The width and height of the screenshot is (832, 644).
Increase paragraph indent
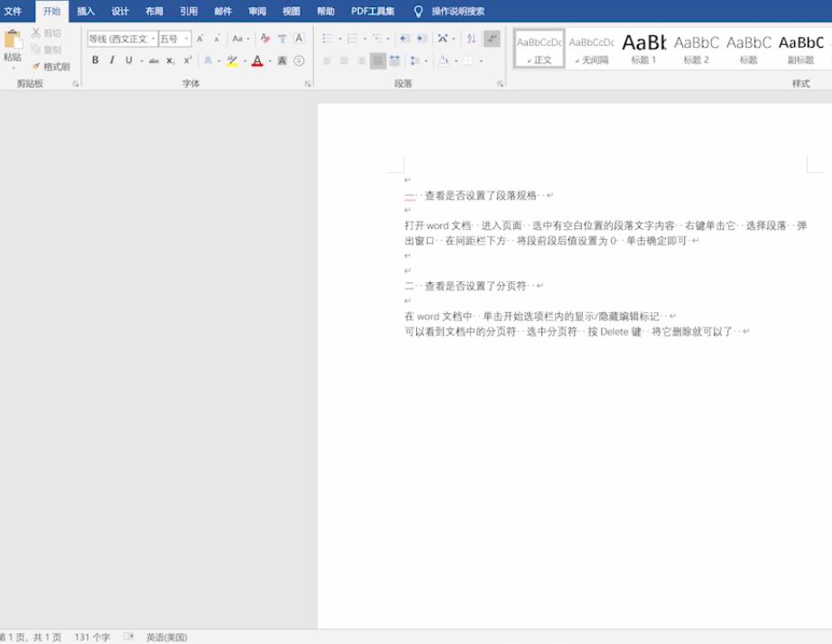[421, 38]
